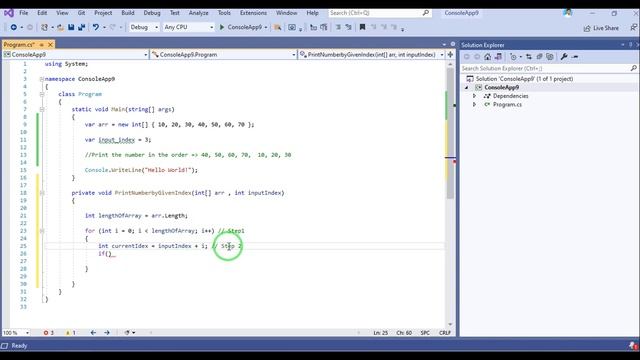Image resolution: width=640 pixels, height=360 pixels.
Task: Open the ConsoleApp9.Program type dropdown
Action: [223, 54]
